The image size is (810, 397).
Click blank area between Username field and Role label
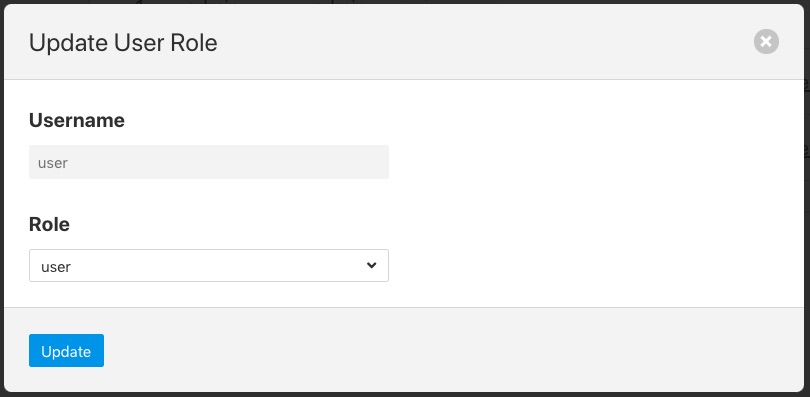(x=209, y=196)
